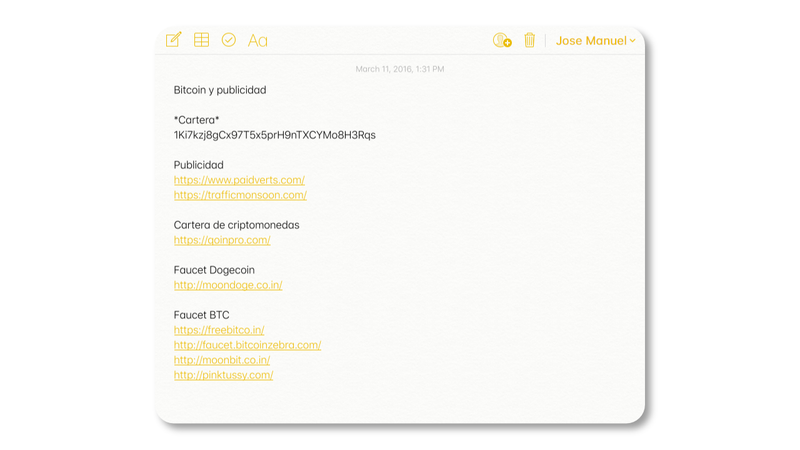800x450 pixels.
Task: Create a checklist with the checkmark icon
Action: pos(229,40)
